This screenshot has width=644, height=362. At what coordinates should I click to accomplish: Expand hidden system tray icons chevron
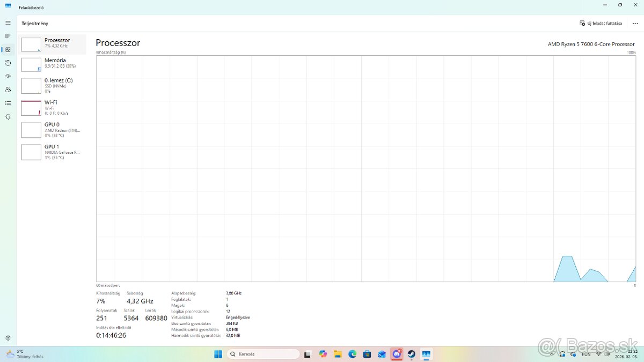(552, 354)
